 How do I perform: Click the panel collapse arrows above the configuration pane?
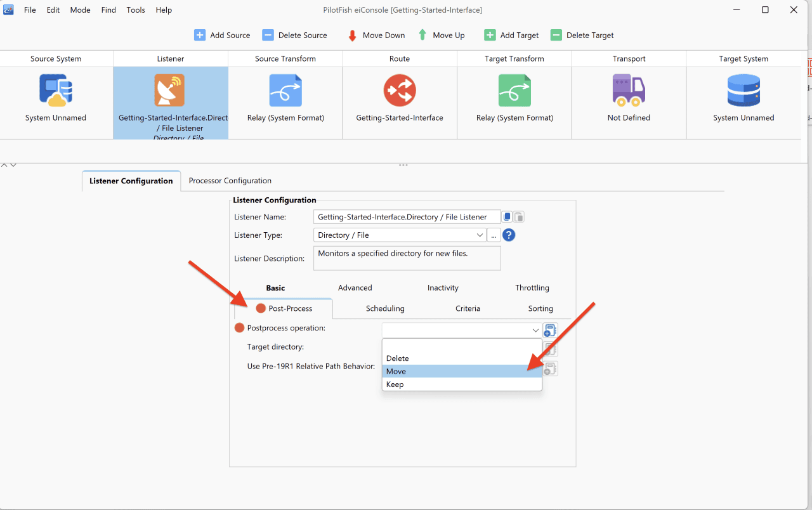click(8, 166)
